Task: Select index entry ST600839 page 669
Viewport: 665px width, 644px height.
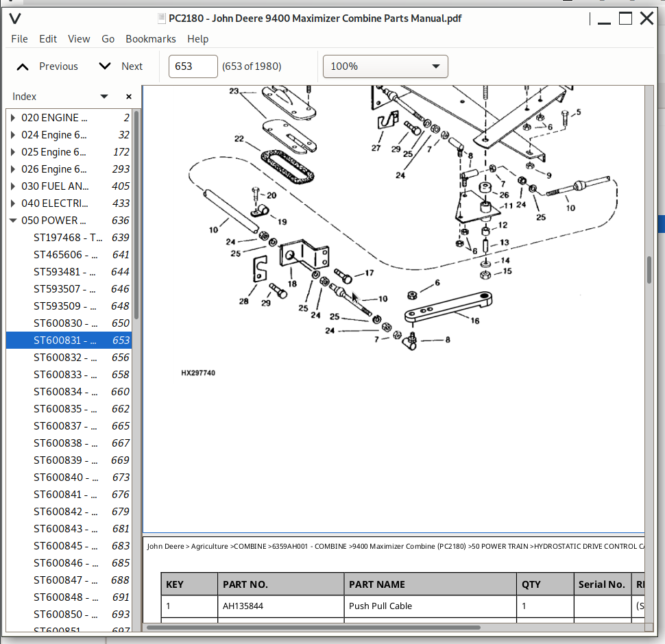Action: pyautogui.click(x=69, y=460)
